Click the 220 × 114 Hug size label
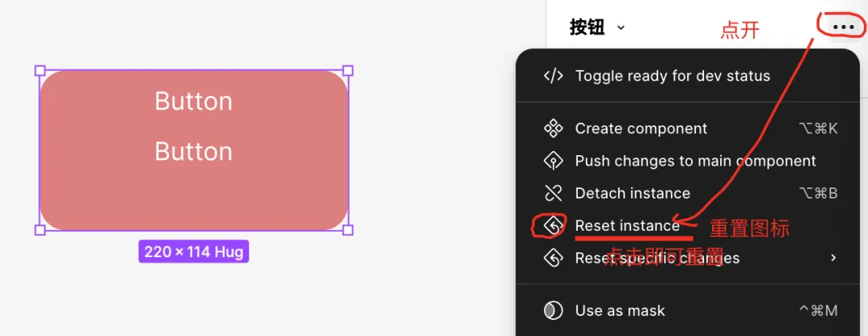 tap(194, 252)
